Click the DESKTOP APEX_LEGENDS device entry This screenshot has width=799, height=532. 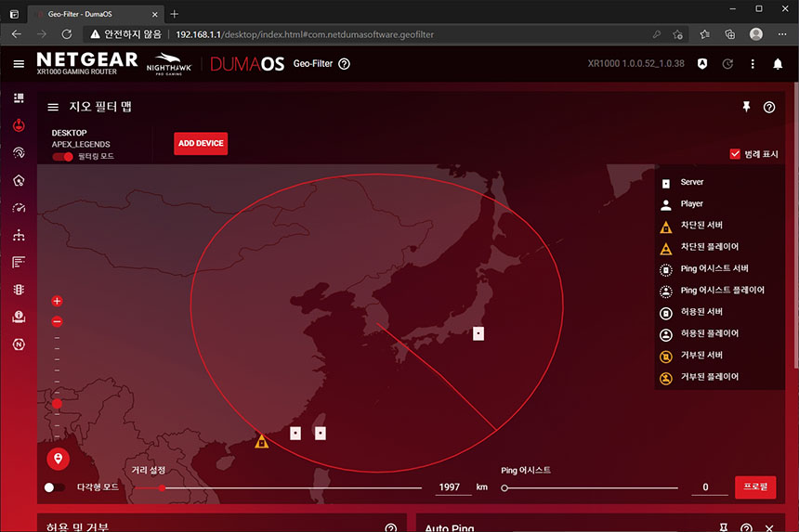click(81, 138)
